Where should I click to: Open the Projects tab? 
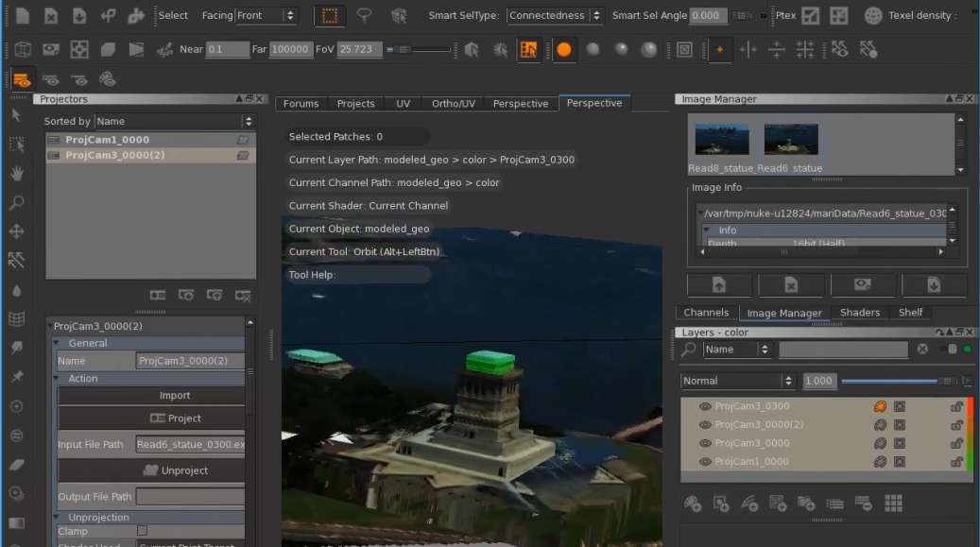[x=355, y=104]
